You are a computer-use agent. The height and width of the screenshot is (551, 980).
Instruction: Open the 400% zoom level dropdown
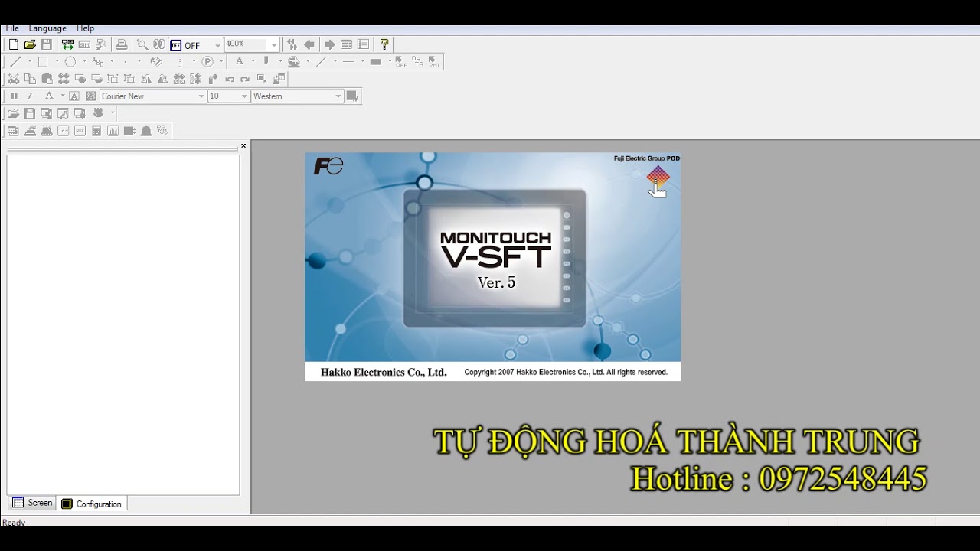click(x=274, y=45)
